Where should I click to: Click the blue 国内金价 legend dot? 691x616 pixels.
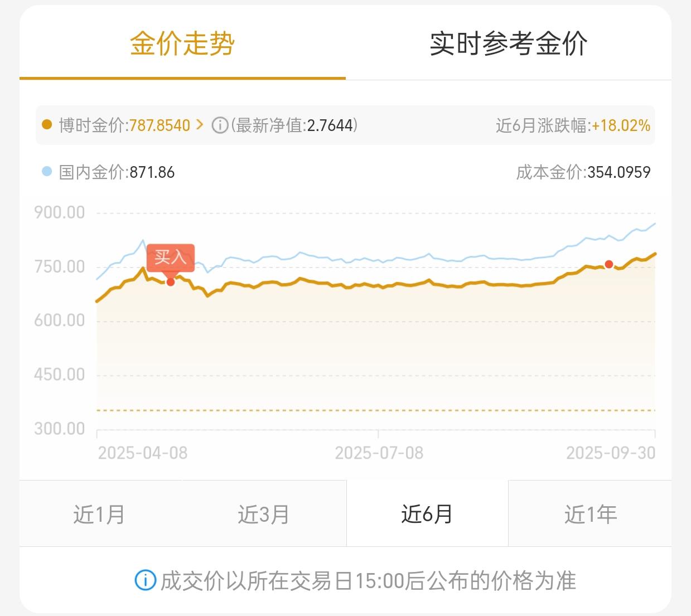pos(47,172)
